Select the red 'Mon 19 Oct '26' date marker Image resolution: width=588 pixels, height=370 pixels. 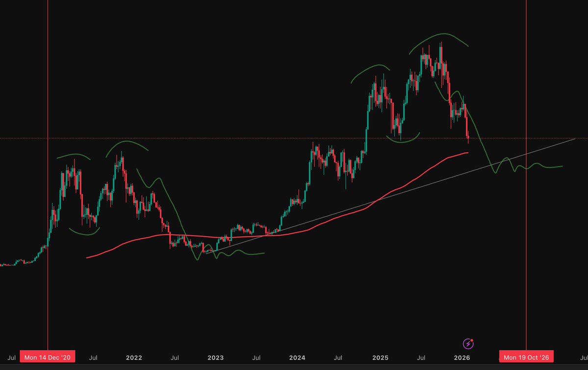point(526,357)
